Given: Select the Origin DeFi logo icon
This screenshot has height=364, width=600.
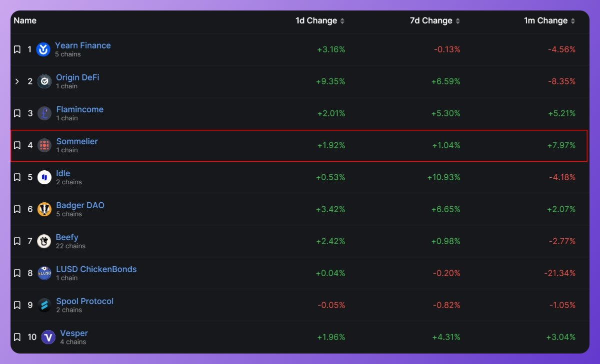Looking at the screenshot, I should 43,81.
